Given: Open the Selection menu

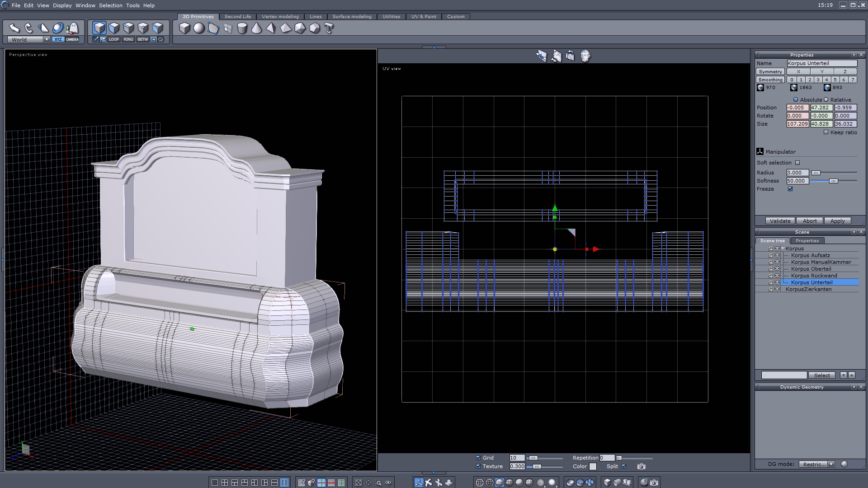Looking at the screenshot, I should coord(110,5).
